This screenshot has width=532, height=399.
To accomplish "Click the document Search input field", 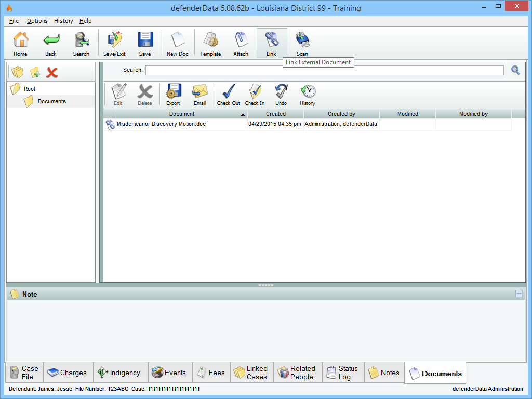I will [x=324, y=70].
